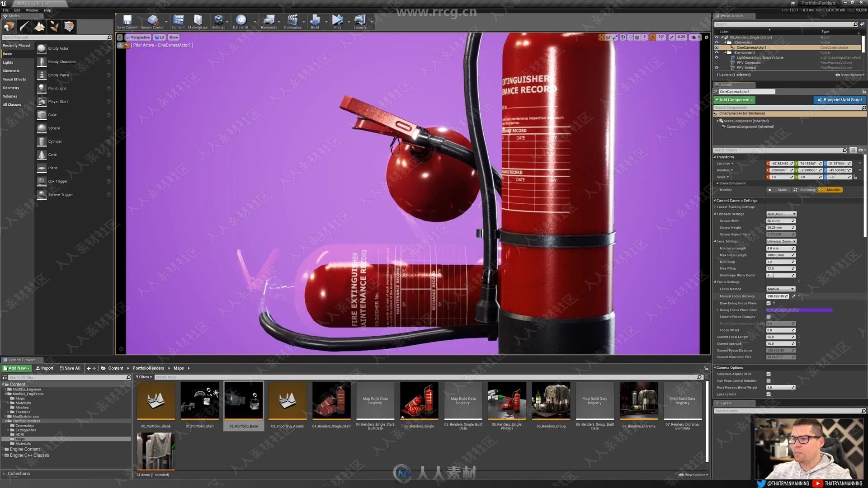
Task: Select the Foliage mode icon
Action: 54,27
